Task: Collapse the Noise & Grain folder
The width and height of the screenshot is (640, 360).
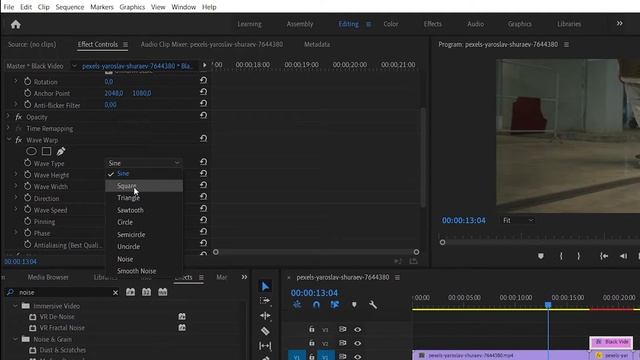Action: tap(15, 339)
